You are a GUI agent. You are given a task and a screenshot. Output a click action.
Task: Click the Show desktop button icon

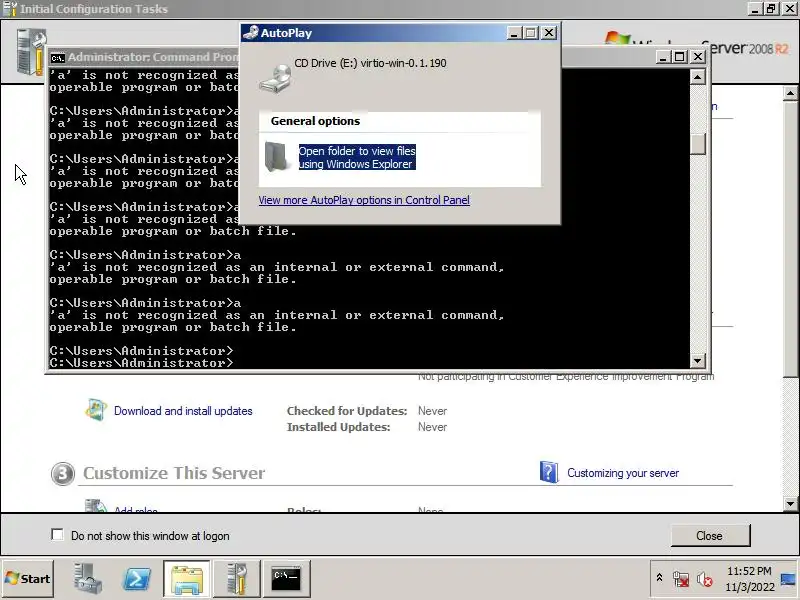[x=789, y=579]
